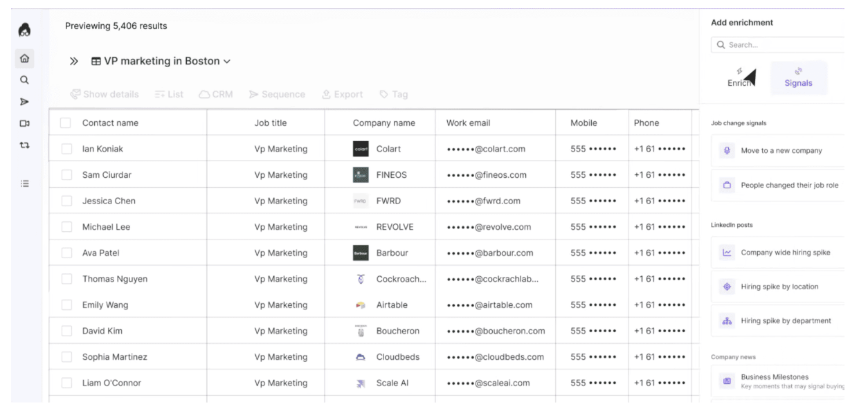Image resolution: width=868 pixels, height=418 pixels.
Task: Click the Barbour company logo
Action: click(x=361, y=253)
